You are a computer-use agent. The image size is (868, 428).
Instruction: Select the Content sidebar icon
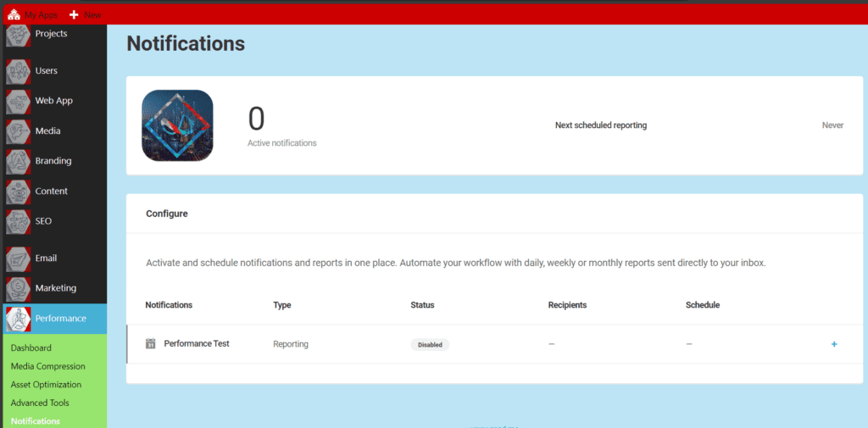18,192
